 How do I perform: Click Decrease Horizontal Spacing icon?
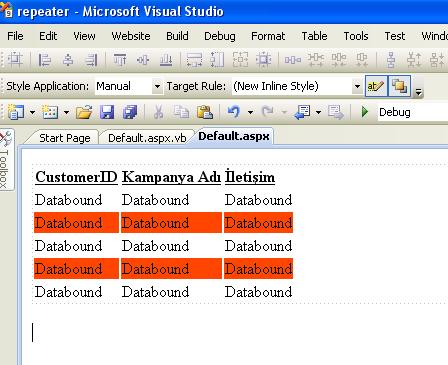(339, 60)
